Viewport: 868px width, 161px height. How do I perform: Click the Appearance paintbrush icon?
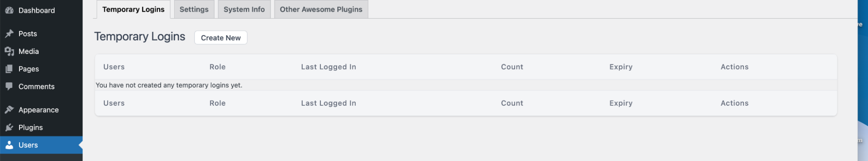point(9,110)
